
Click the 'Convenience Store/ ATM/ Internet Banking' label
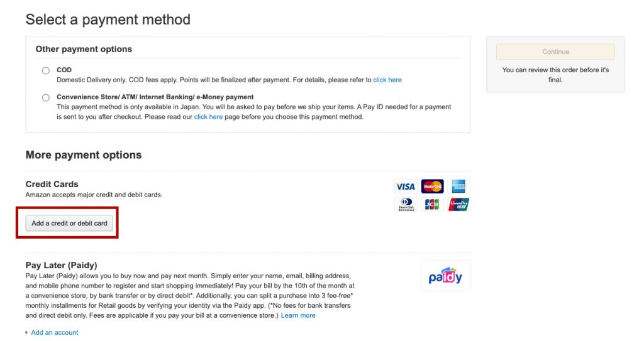(x=155, y=97)
